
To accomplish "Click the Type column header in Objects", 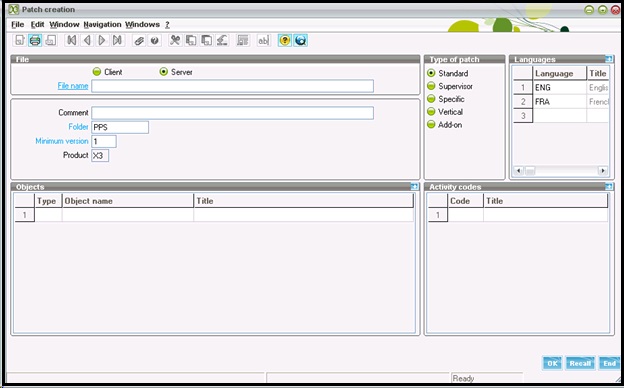I will tap(48, 201).
